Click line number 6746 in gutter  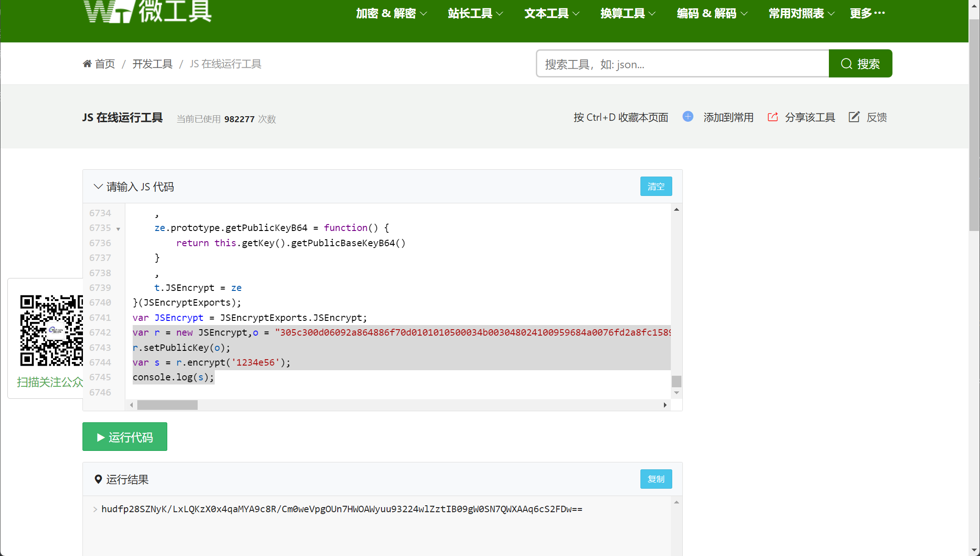[100, 392]
